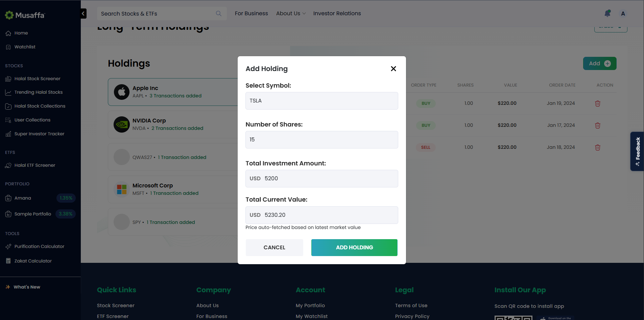
Task: Open My Portfolio footer link
Action: pos(310,305)
